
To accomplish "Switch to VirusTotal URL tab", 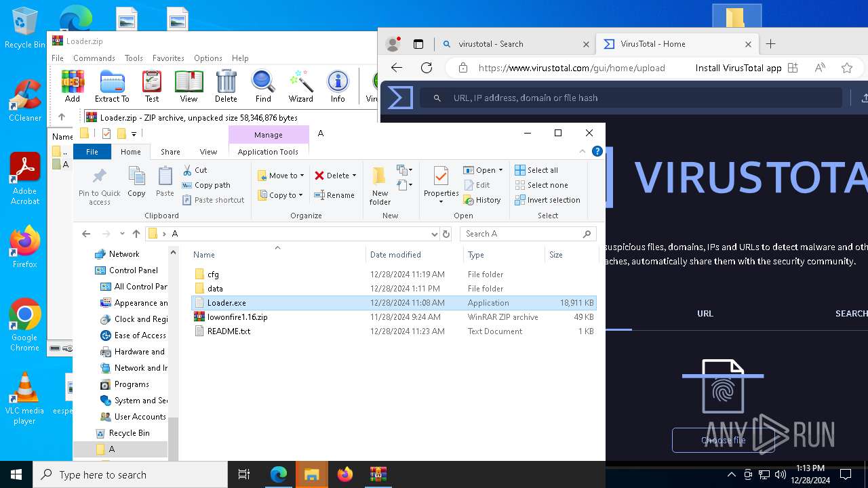I will pos(705,313).
